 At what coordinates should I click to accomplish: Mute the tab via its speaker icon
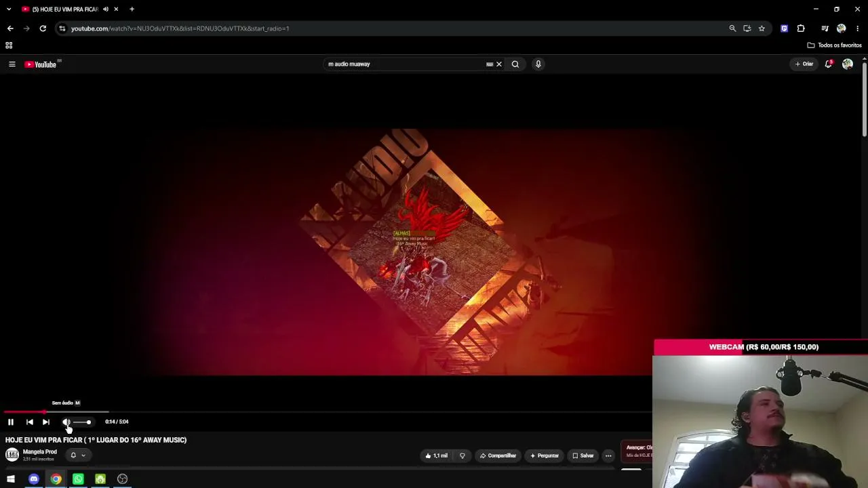point(106,9)
